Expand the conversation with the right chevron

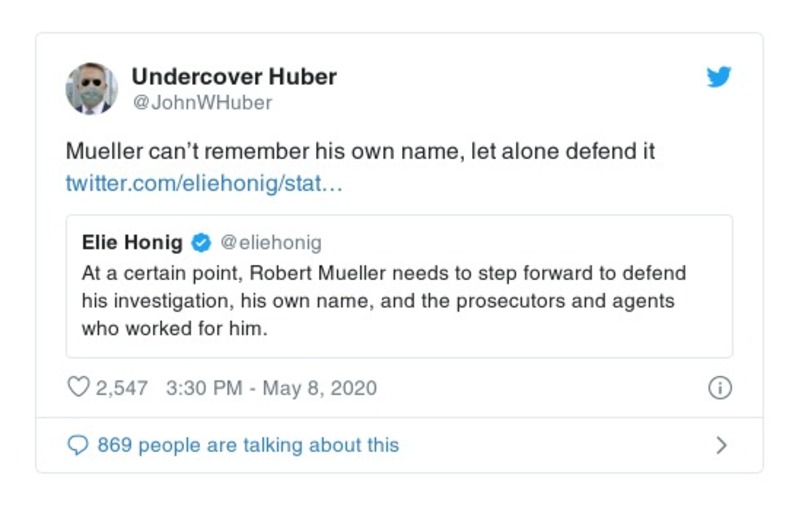point(721,445)
